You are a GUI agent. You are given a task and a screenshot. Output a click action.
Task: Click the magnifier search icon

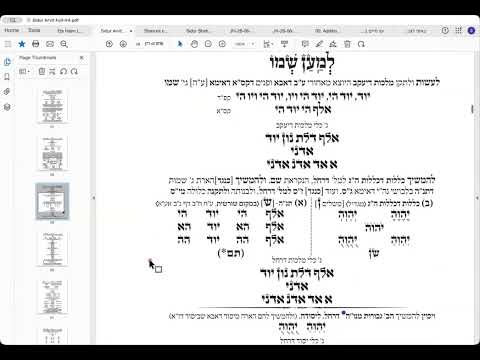click(64, 44)
